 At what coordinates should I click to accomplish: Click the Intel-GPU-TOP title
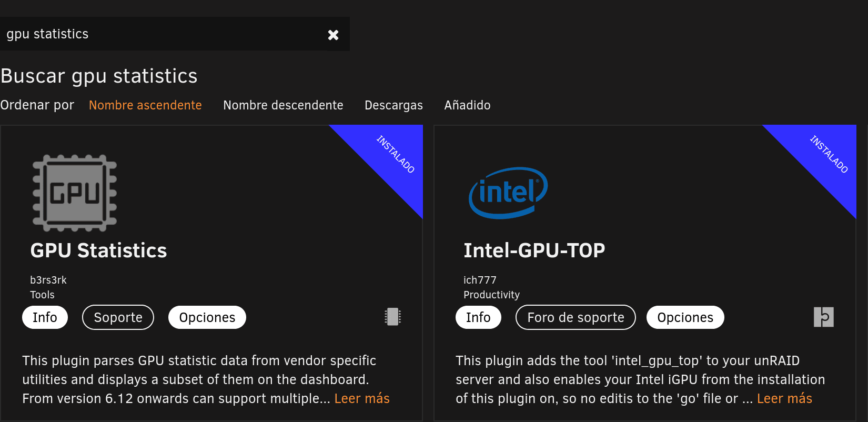point(534,250)
